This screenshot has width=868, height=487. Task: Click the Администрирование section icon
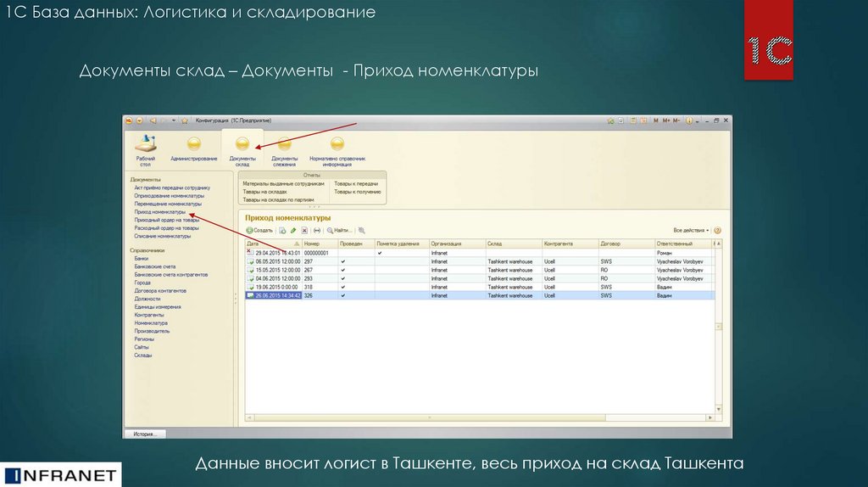point(193,144)
